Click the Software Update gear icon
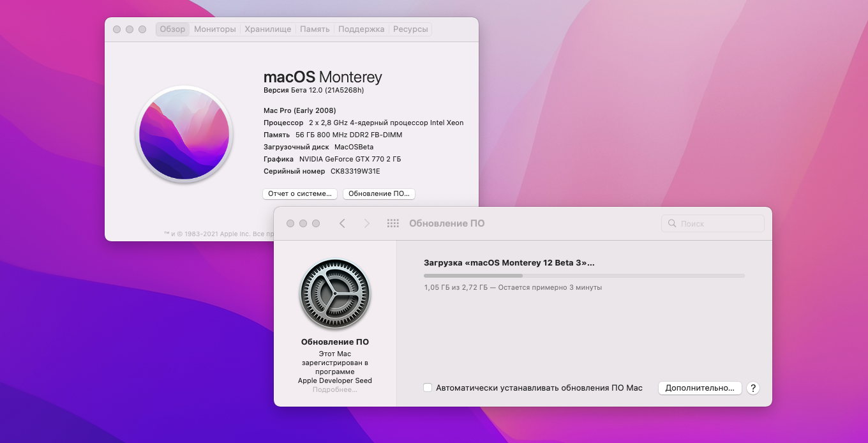868x443 pixels. [335, 294]
